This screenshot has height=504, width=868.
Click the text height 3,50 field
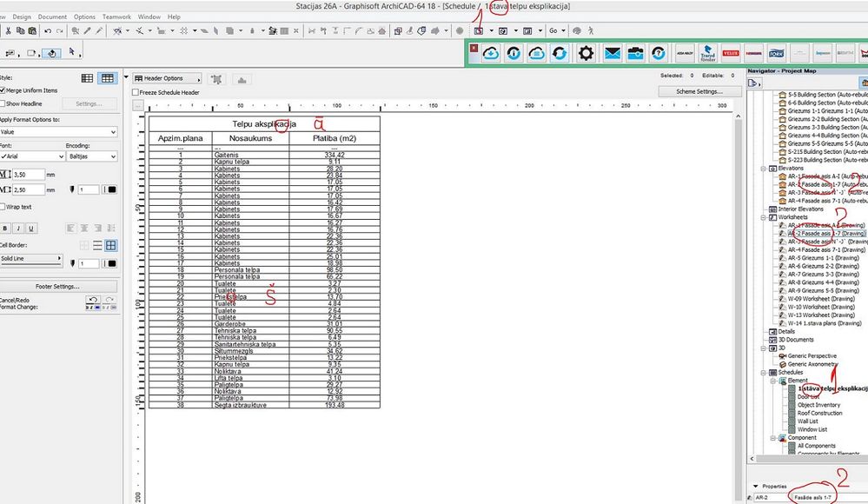(x=28, y=175)
